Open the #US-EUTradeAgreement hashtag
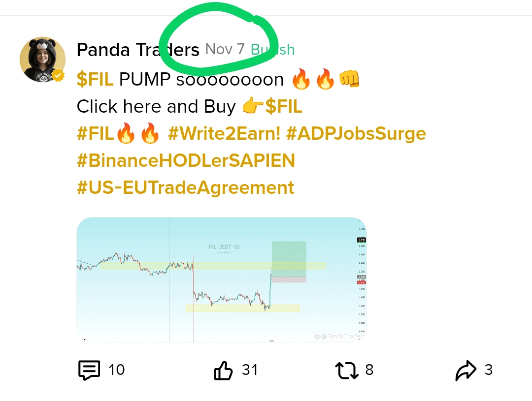 tap(186, 187)
